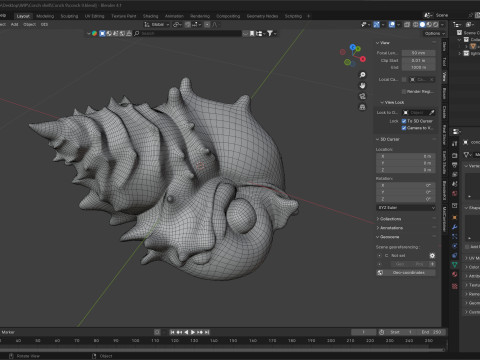Collapse the 3D Cursor panel
The image size is (480, 360).
click(388, 139)
